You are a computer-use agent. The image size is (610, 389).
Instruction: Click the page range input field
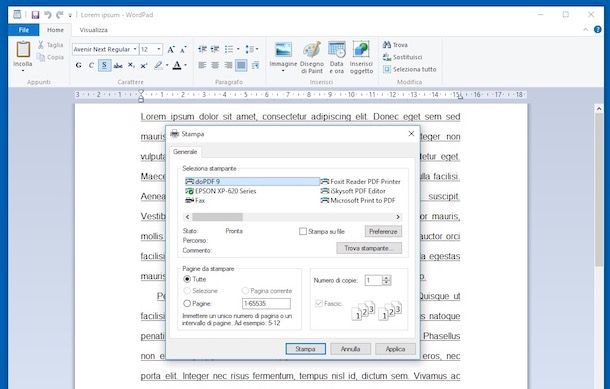[266, 303]
